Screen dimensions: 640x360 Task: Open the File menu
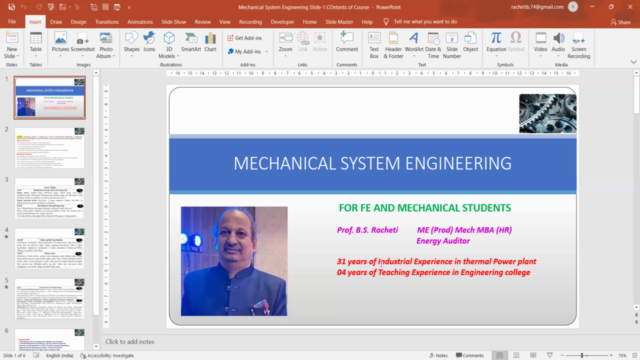[12, 22]
